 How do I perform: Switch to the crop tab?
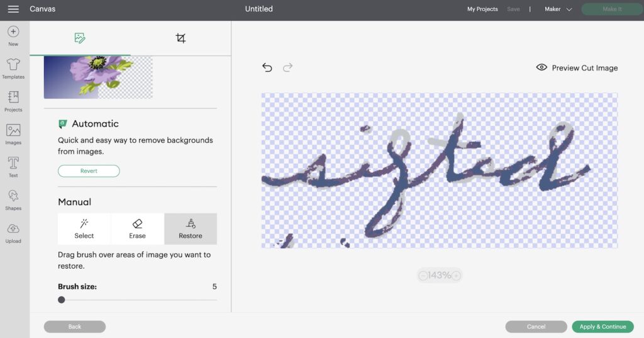[x=180, y=38]
